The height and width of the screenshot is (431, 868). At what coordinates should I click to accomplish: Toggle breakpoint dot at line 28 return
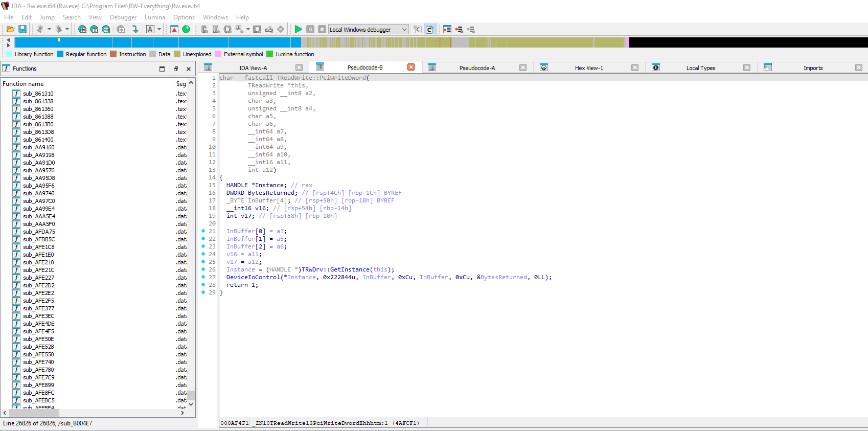pyautogui.click(x=203, y=285)
